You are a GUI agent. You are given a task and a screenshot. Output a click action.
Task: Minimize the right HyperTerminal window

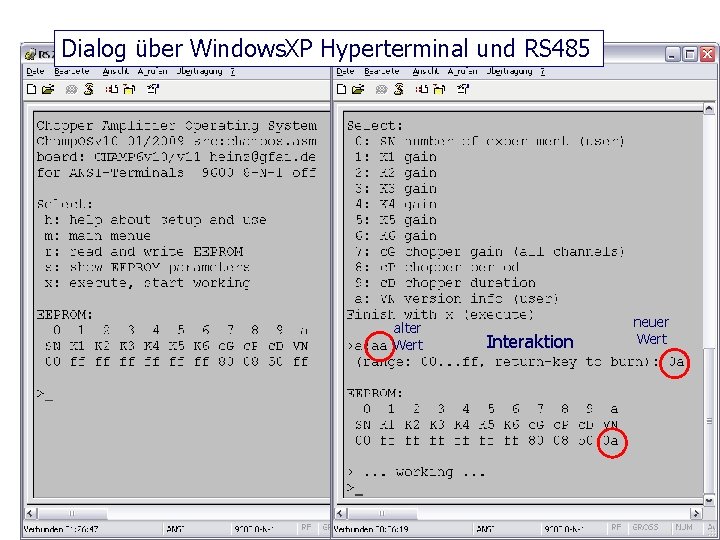[x=672, y=54]
